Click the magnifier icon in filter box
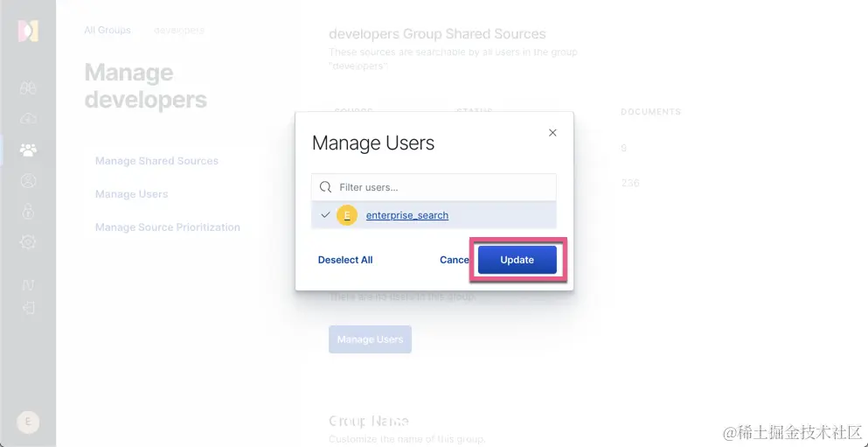 pyautogui.click(x=326, y=187)
